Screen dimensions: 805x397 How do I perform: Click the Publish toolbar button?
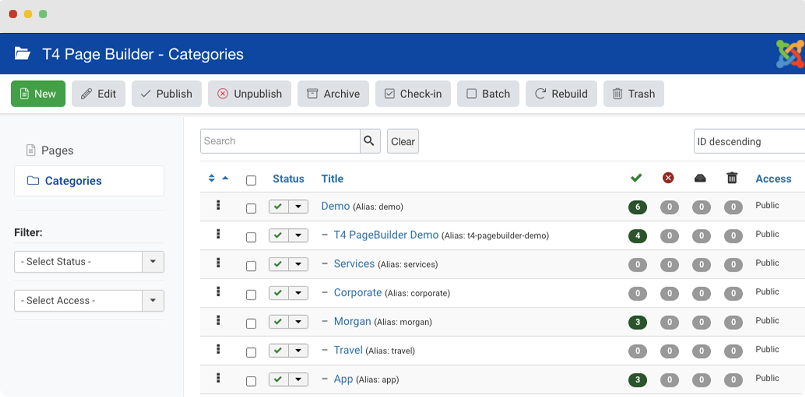click(167, 93)
